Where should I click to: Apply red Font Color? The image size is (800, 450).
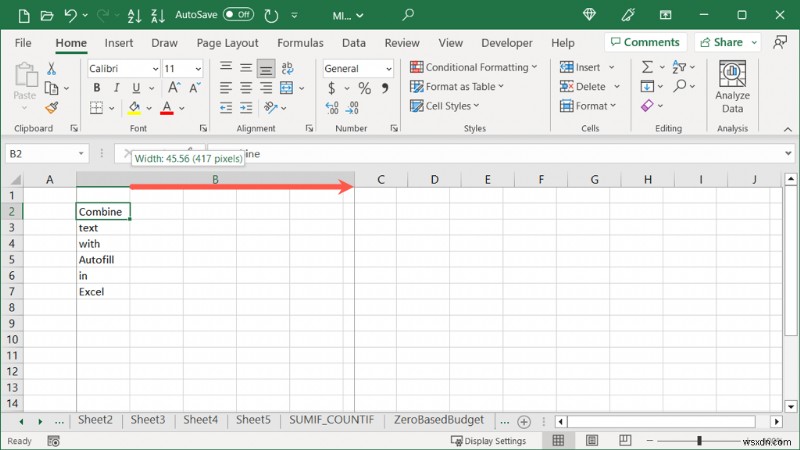click(x=167, y=108)
